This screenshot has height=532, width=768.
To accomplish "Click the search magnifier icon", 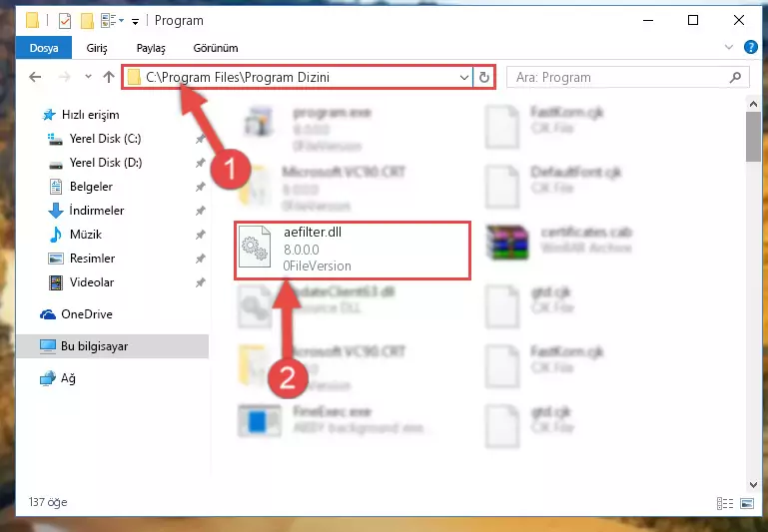I will click(x=735, y=77).
